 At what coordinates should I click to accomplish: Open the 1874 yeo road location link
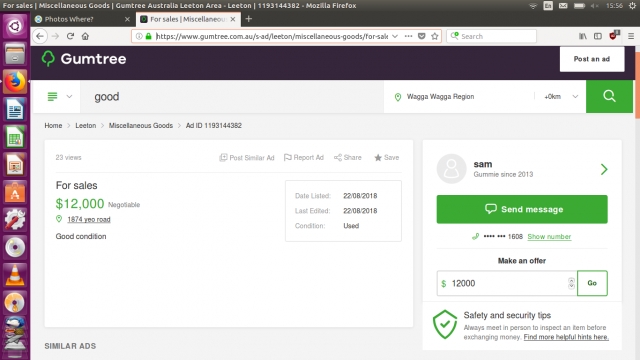click(x=89, y=219)
